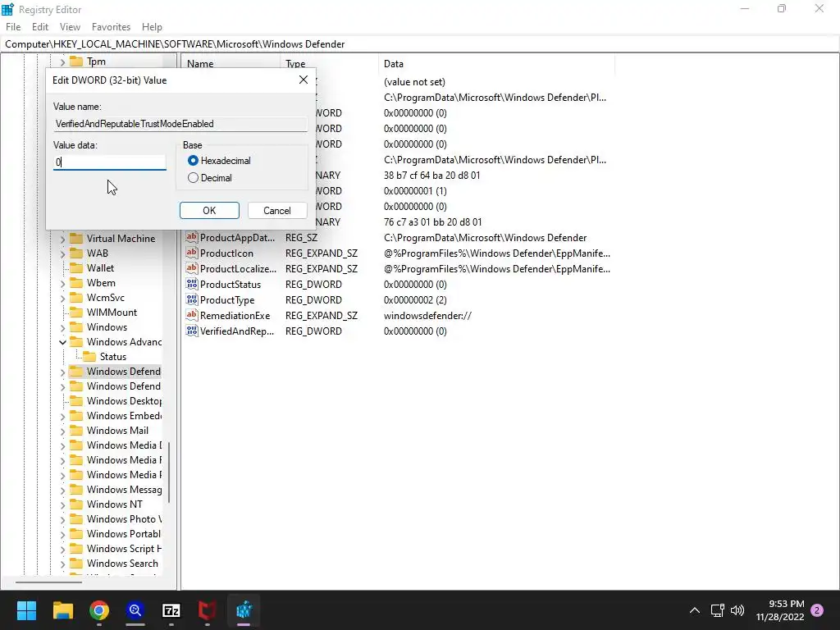Click the Registry Editor taskbar icon
Screen dimensions: 840x630
pos(244,610)
